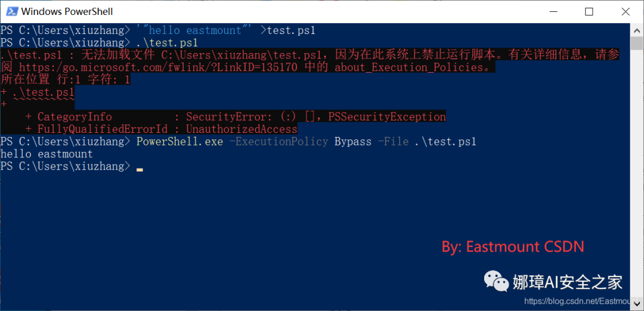Image resolution: width=644 pixels, height=311 pixels.
Task: Click the scrollbar down arrow
Action: tap(637, 304)
